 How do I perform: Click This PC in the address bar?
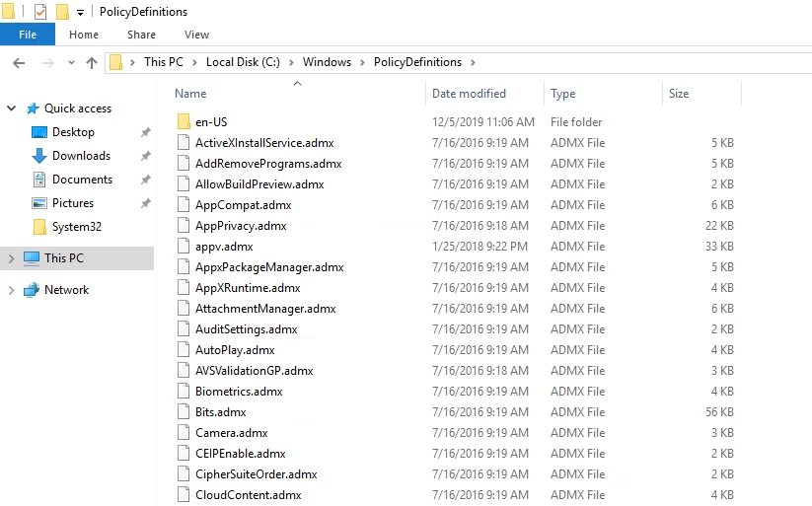164,62
